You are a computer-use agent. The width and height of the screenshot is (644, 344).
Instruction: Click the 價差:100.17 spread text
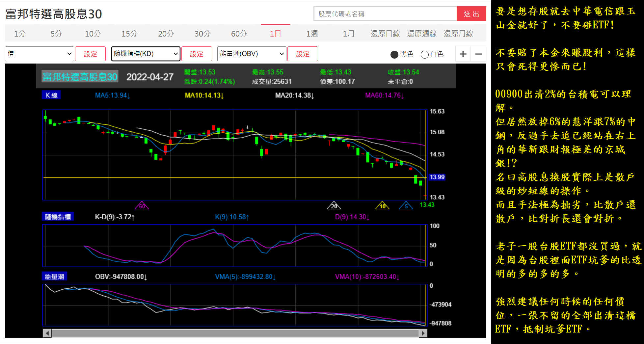pos(337,82)
